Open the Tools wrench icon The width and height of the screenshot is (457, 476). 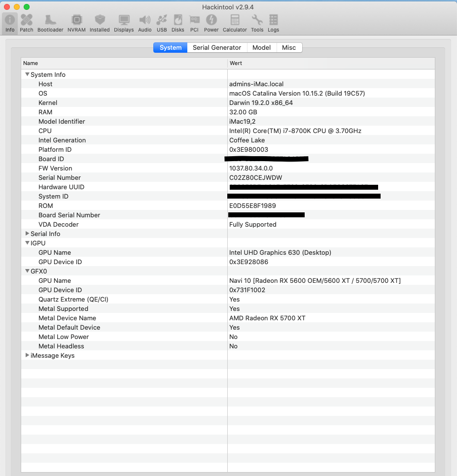coord(257,23)
